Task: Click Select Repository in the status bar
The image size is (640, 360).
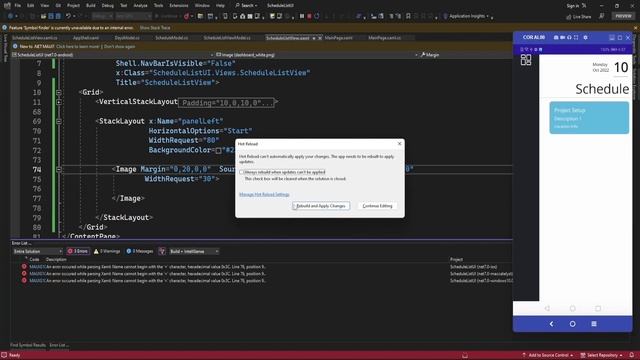Action: click(601, 355)
